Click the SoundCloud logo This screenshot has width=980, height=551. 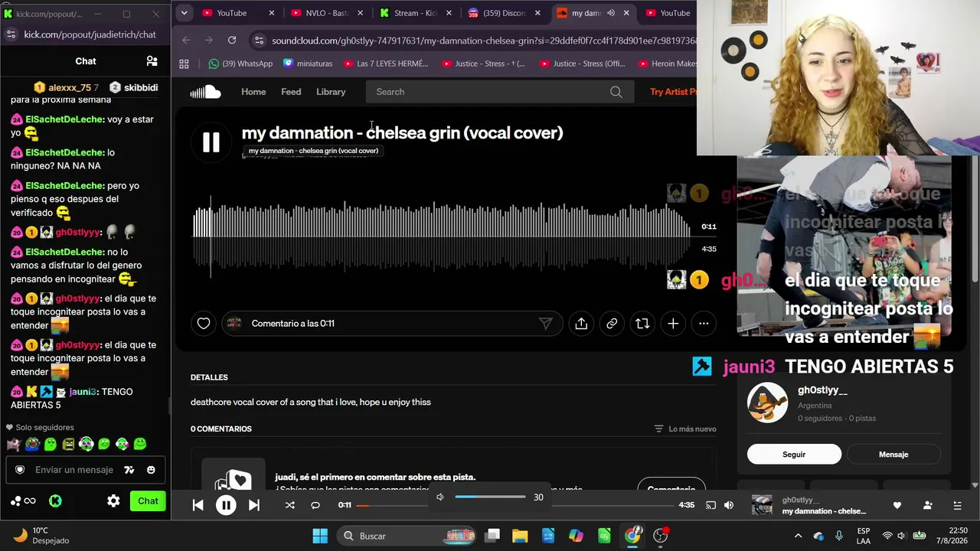point(205,92)
